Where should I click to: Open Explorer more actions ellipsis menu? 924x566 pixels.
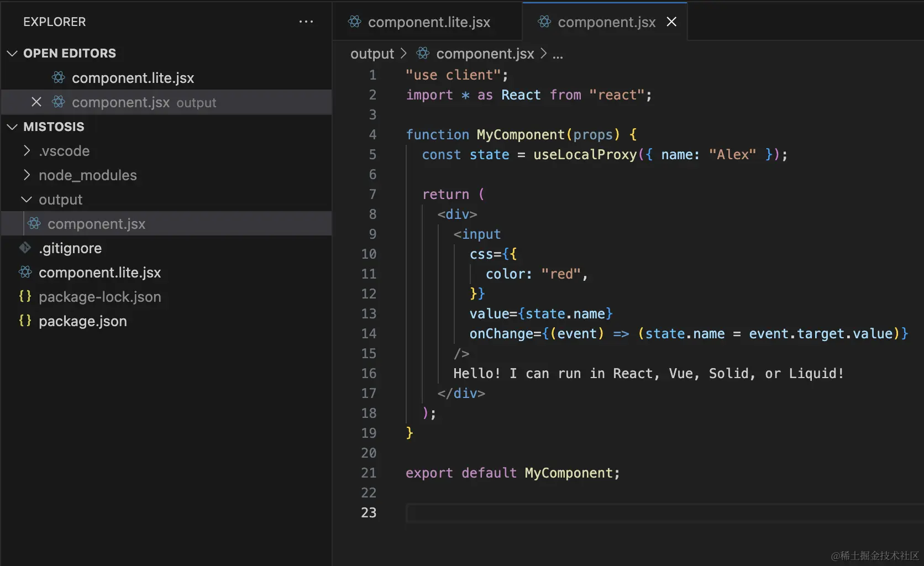pyautogui.click(x=306, y=22)
